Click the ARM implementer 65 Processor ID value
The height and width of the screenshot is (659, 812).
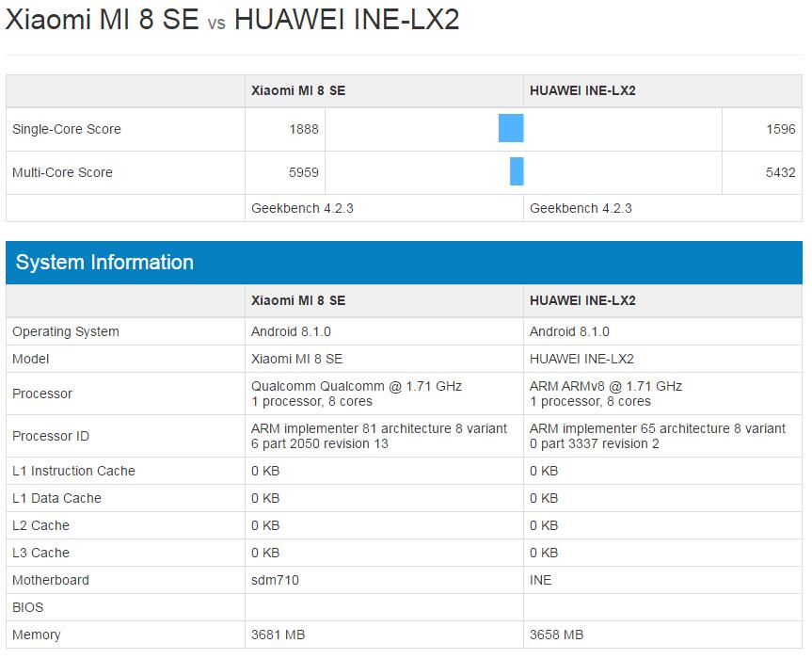pos(658,436)
